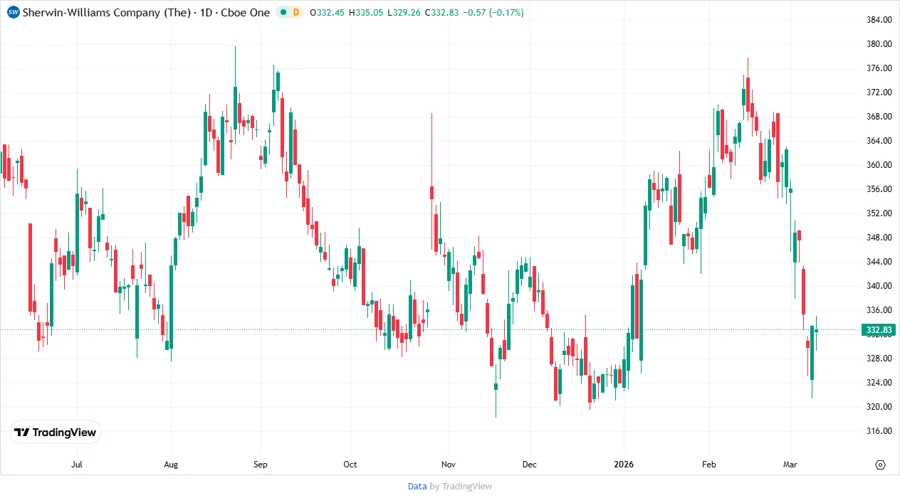Click the Nov label on the time axis
The width and height of the screenshot is (900, 498).
[448, 464]
